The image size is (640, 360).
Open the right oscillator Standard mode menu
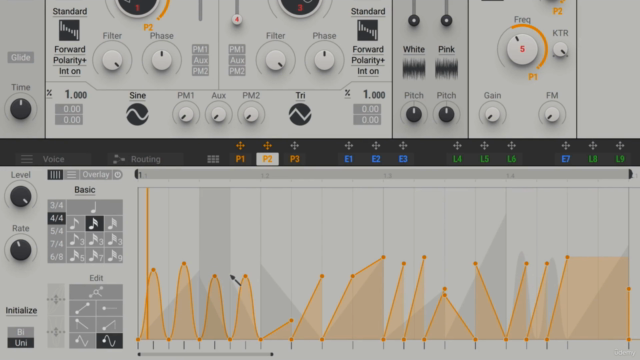coord(368,11)
